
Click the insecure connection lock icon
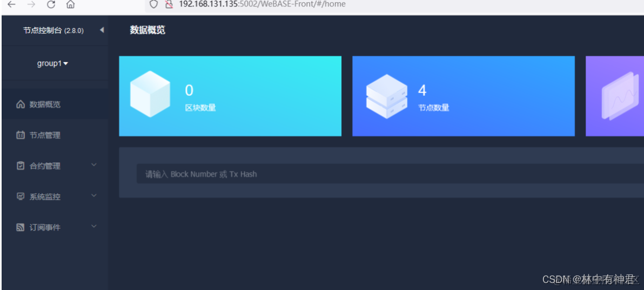[x=169, y=4]
